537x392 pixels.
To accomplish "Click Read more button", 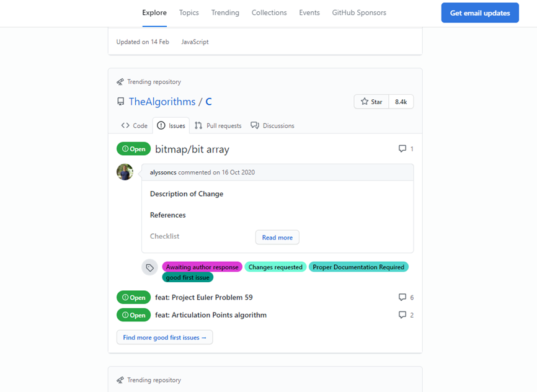I will click(x=277, y=238).
